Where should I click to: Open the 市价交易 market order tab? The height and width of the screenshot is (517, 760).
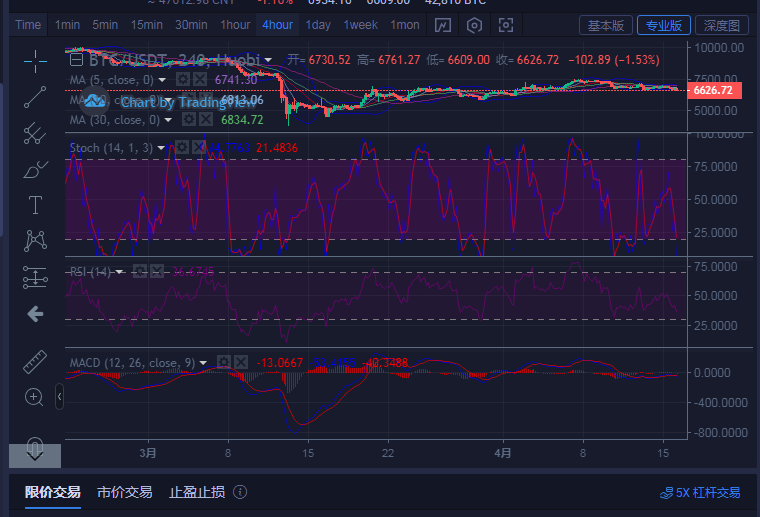pyautogui.click(x=125, y=492)
